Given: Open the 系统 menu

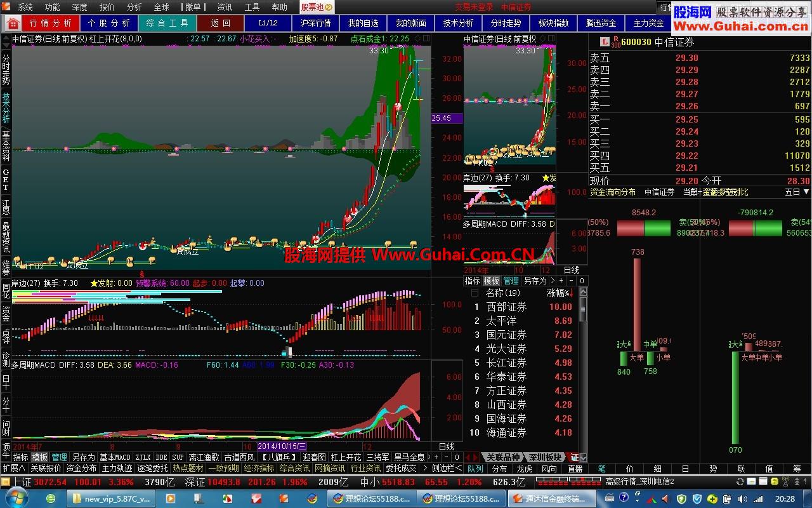Looking at the screenshot, I should tap(25, 7).
